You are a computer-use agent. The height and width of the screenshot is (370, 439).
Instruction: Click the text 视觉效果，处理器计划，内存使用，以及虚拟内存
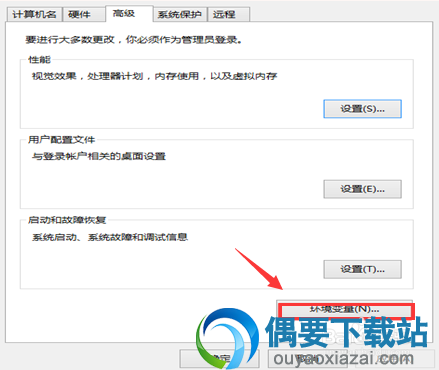pyautogui.click(x=154, y=76)
